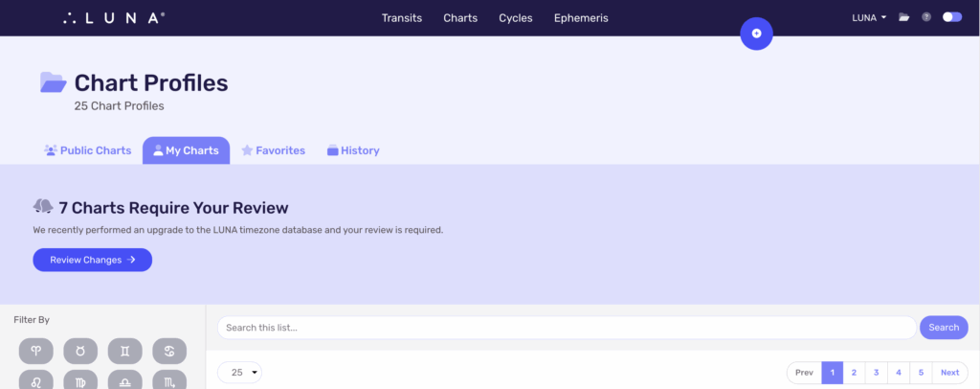Open the folder icon in the top bar
The height and width of the screenshot is (389, 980).
tap(903, 17)
